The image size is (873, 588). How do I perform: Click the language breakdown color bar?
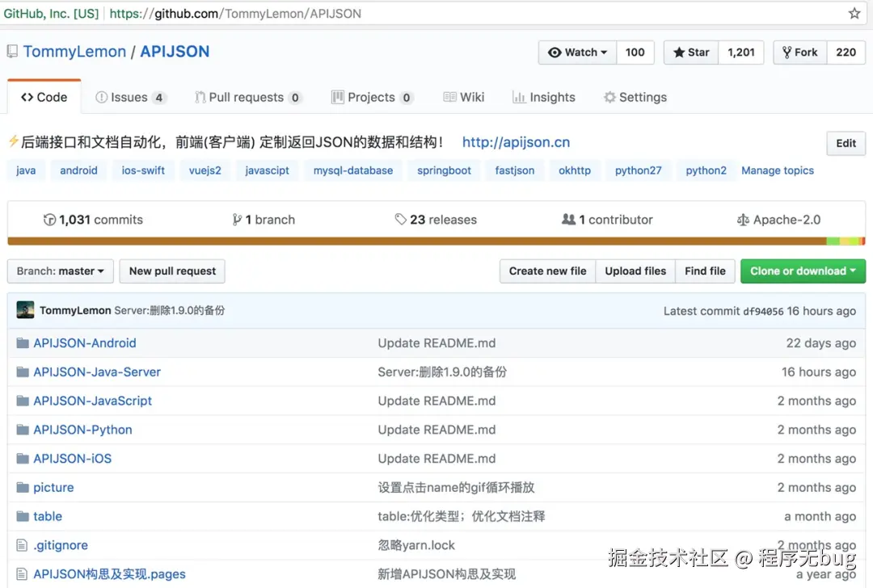point(436,241)
